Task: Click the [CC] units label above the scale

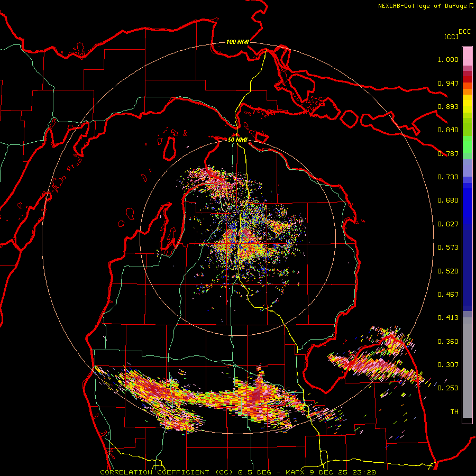Action: pyautogui.click(x=452, y=36)
